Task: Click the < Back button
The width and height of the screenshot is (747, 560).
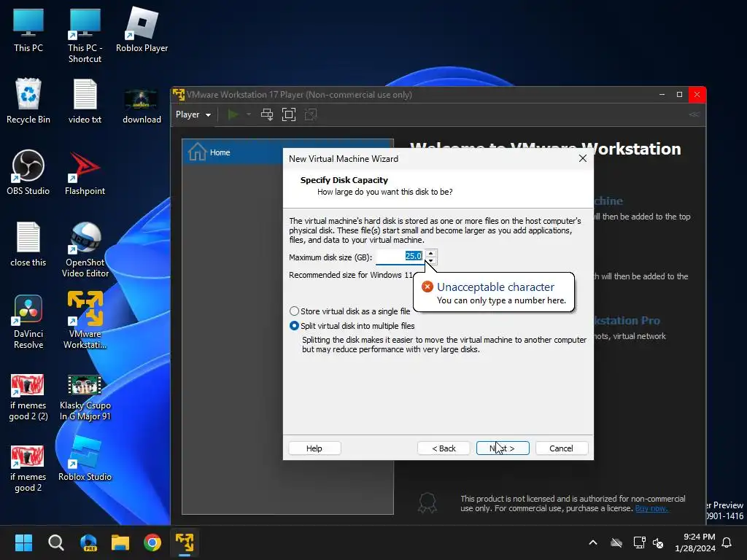Action: (x=444, y=448)
